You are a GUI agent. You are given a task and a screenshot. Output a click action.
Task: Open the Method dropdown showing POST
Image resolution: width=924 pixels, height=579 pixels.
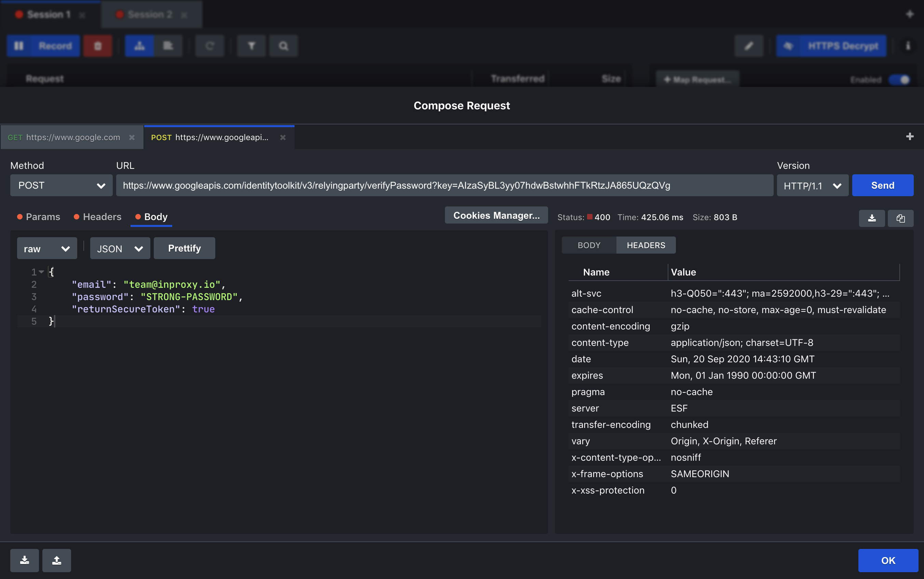[x=61, y=185]
